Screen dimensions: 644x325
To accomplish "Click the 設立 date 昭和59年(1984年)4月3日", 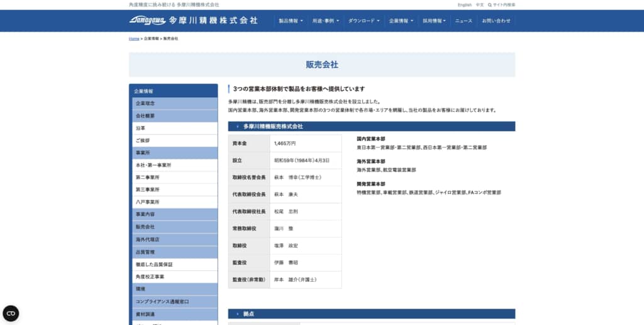I will 302,161.
